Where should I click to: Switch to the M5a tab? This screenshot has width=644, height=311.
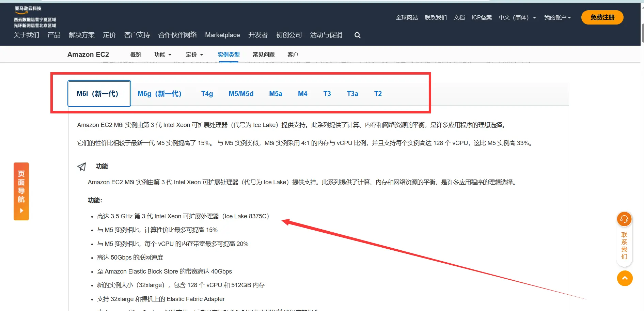[276, 94]
